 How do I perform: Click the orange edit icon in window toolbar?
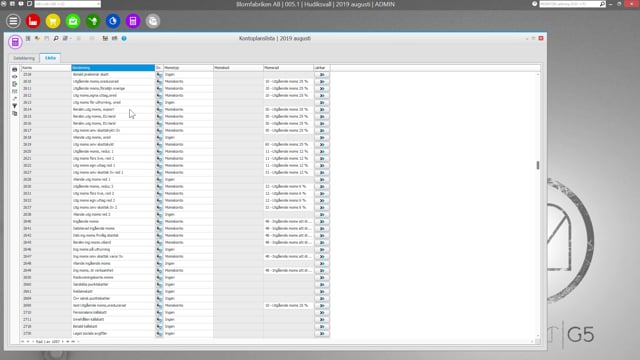[37, 38]
